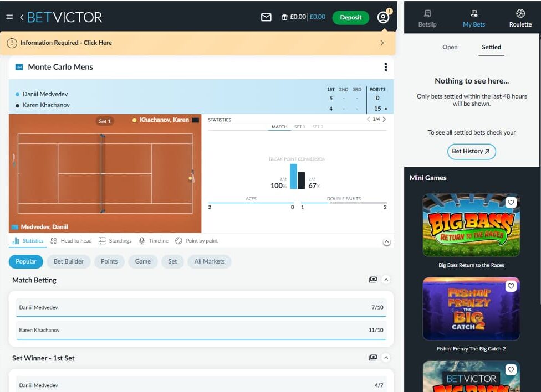Bet on Karen Khachanov at 11/10
Screen dimensions: 541x392
pyautogui.click(x=201, y=330)
